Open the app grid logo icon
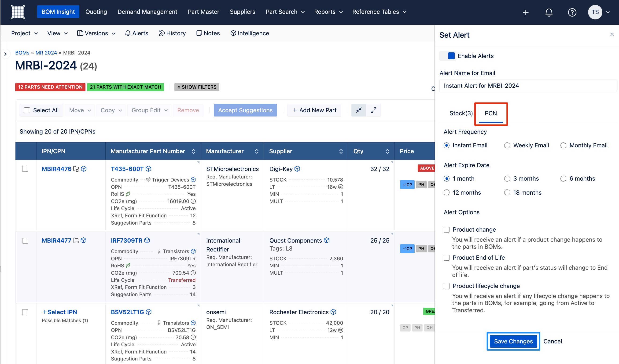This screenshot has width=619, height=364. [18, 12]
